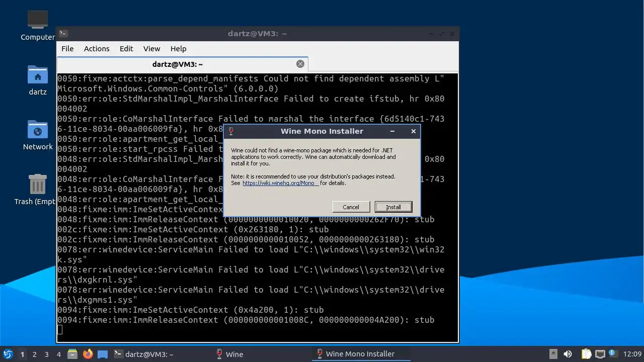Click the terminal line mentioning dxgkrnl.sys
The image size is (644, 362).
251,275
